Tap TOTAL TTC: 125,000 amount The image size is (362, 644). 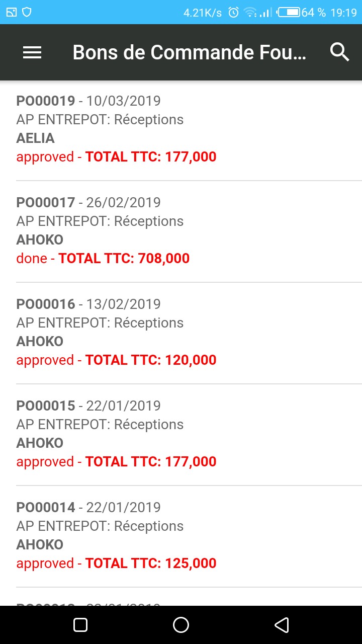click(x=151, y=563)
